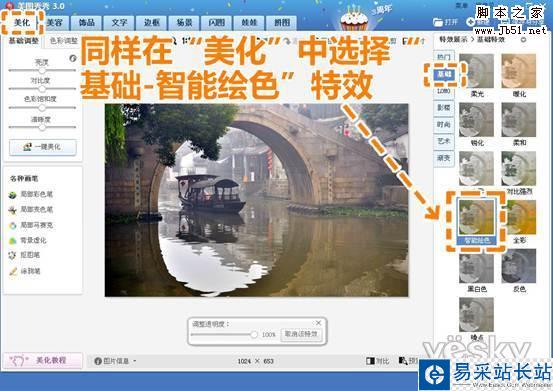Screen dimensions: 553x391
Task: Click the bridge photo on the canvas
Action: [x=256, y=200]
